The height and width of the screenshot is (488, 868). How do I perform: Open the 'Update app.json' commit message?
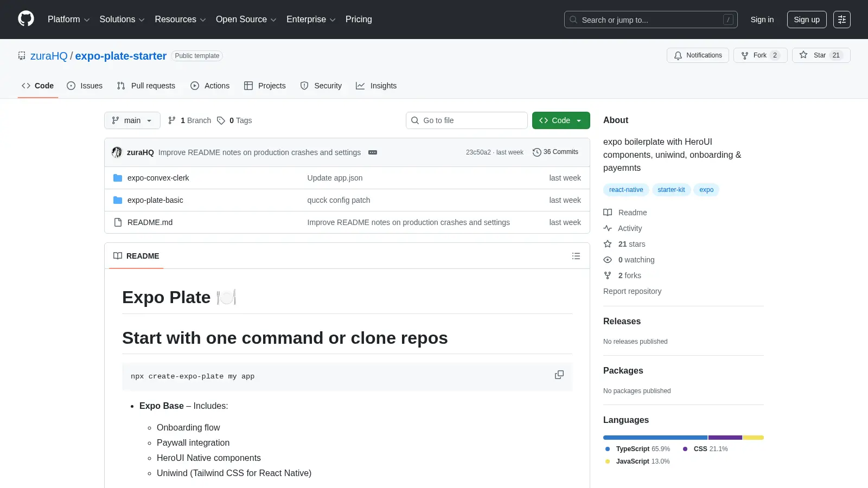point(335,178)
